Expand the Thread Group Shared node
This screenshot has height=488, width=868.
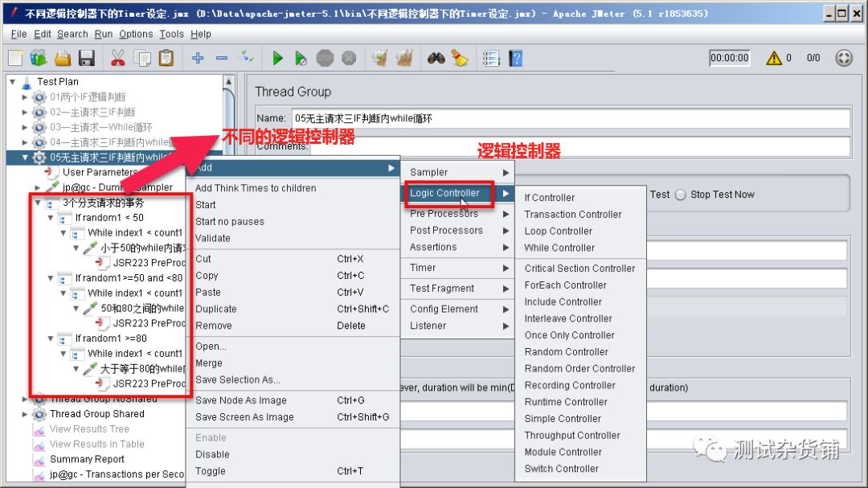click(x=25, y=414)
